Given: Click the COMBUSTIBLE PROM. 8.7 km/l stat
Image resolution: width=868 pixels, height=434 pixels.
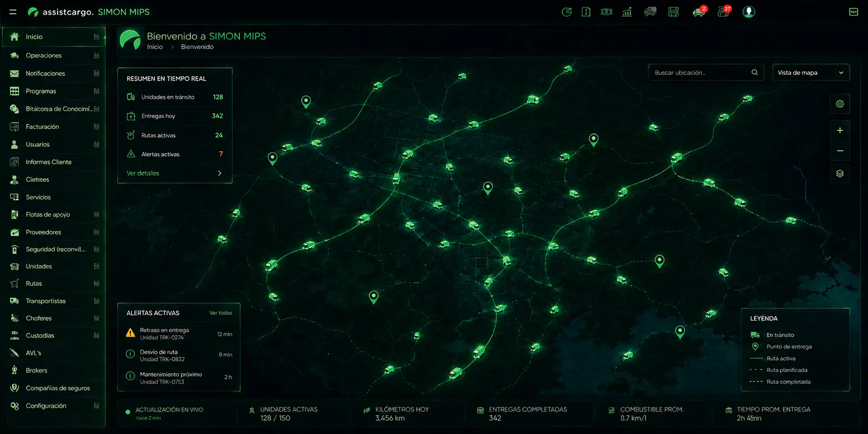Looking at the screenshot, I should (646, 413).
